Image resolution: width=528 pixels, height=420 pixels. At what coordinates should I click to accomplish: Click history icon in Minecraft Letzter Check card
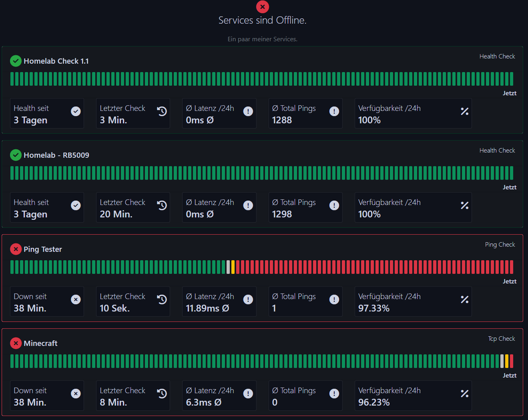click(162, 394)
